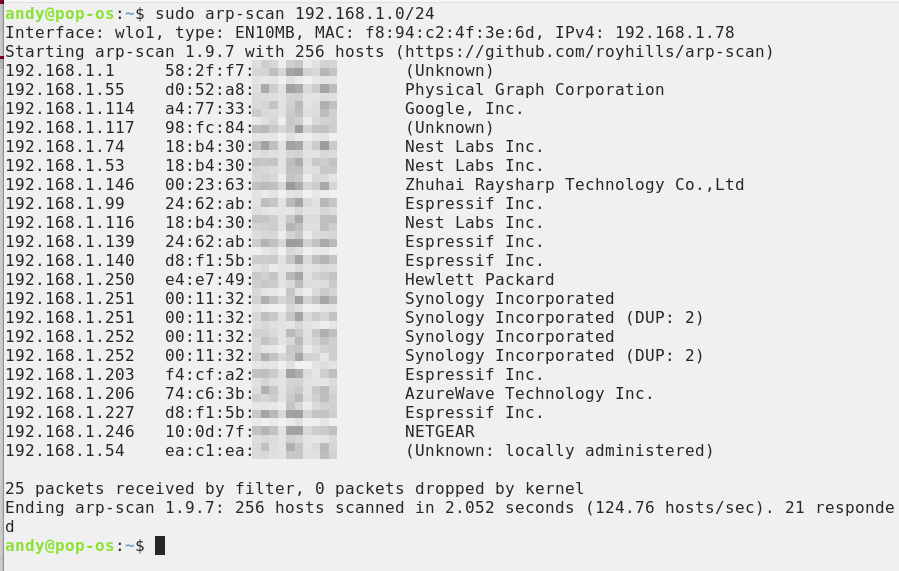This screenshot has width=899, height=571.
Task: Click the Google, Inc. vendor name
Action: [464, 109]
